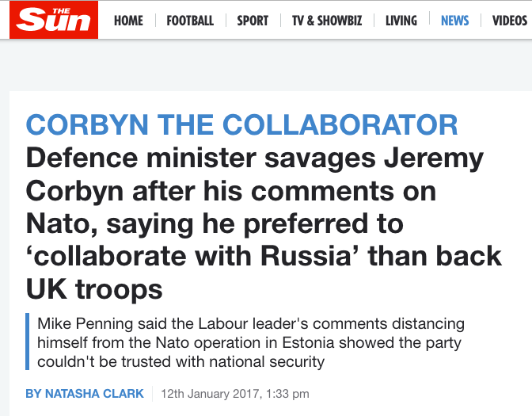Click the 12th January 2017 timestamp
This screenshot has width=532, height=416.
coord(235,394)
